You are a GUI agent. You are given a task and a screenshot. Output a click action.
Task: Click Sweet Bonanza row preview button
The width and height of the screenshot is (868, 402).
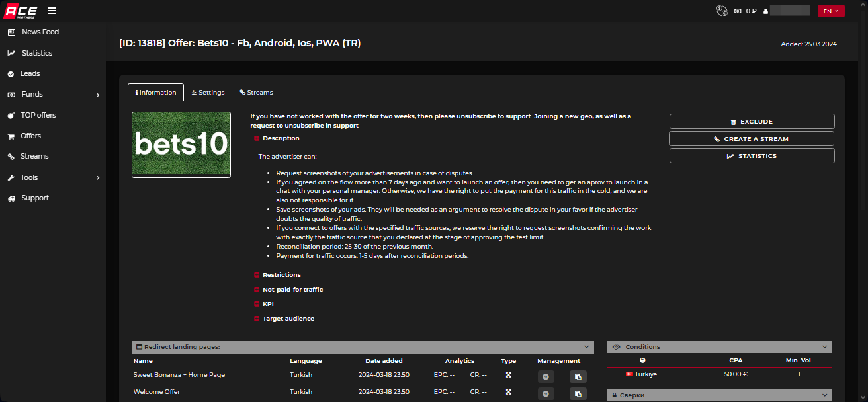(545, 376)
